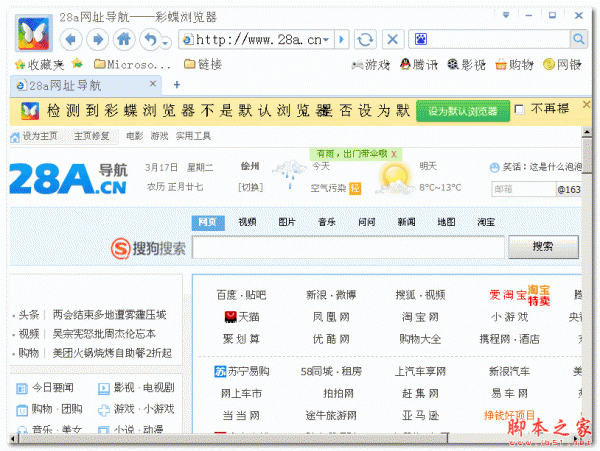Open the title bar dropdown menu arrow
600x451 pixels.
(506, 15)
